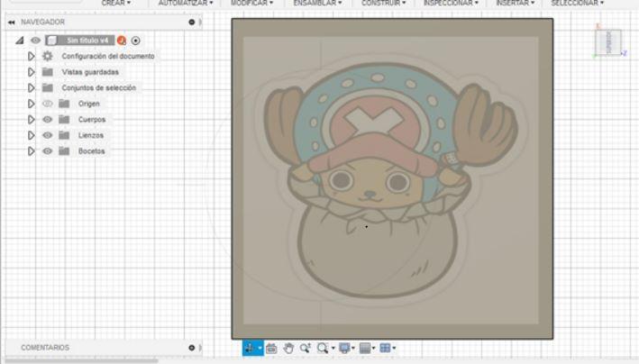Image resolution: width=639 pixels, height=364 pixels.
Task: Click the Configuración del documento label
Action: coord(108,56)
